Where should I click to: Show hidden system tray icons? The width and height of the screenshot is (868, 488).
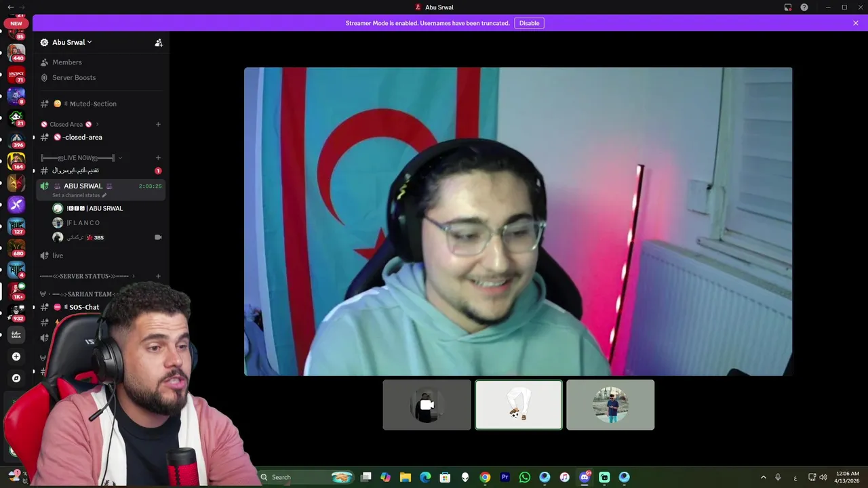pyautogui.click(x=763, y=477)
